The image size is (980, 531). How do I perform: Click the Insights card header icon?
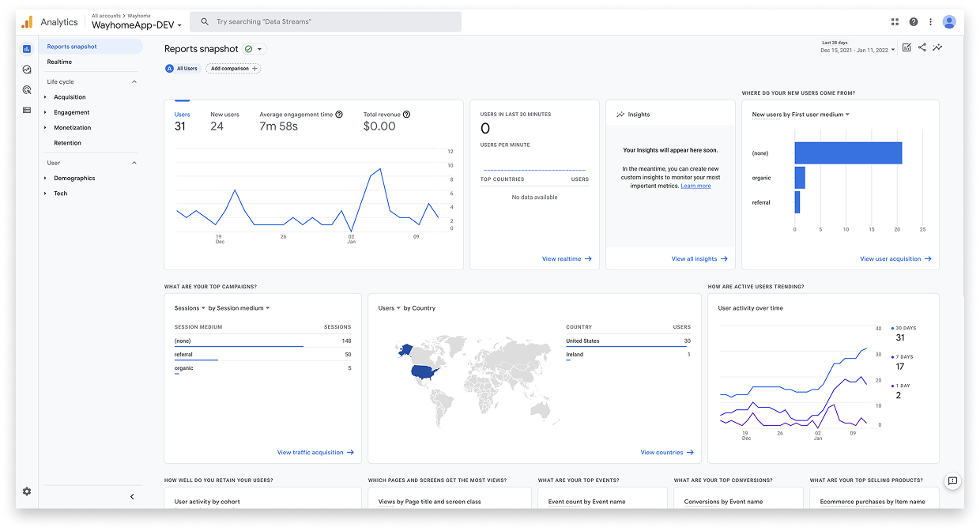click(620, 115)
